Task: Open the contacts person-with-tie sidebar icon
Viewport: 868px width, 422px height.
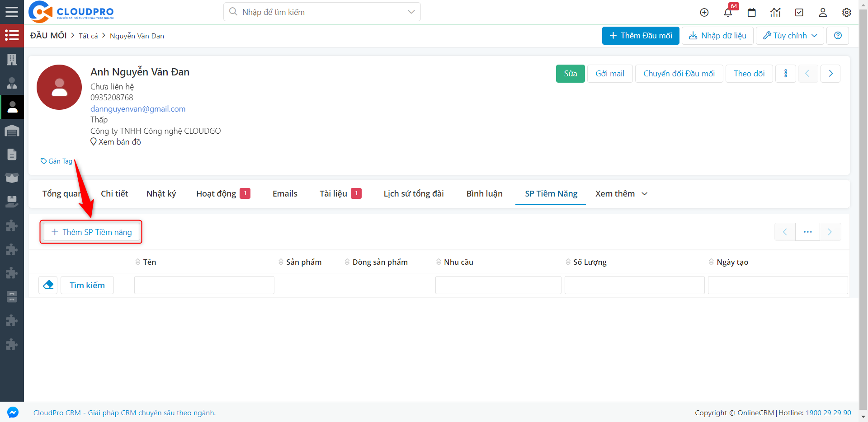Action: pyautogui.click(x=12, y=83)
